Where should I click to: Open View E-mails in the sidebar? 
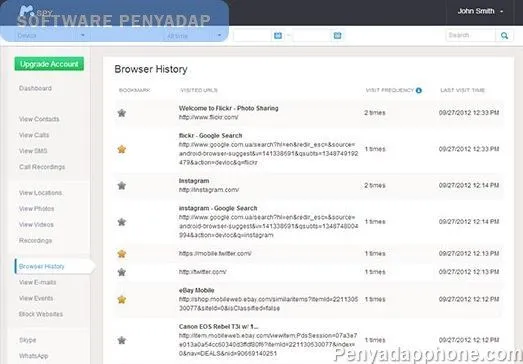pos(37,283)
